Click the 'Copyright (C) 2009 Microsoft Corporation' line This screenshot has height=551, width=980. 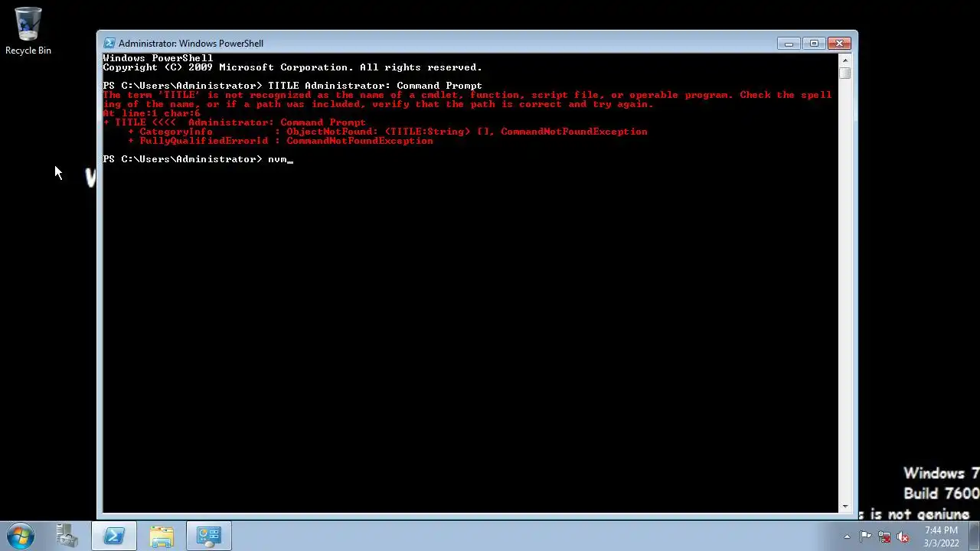(x=292, y=67)
